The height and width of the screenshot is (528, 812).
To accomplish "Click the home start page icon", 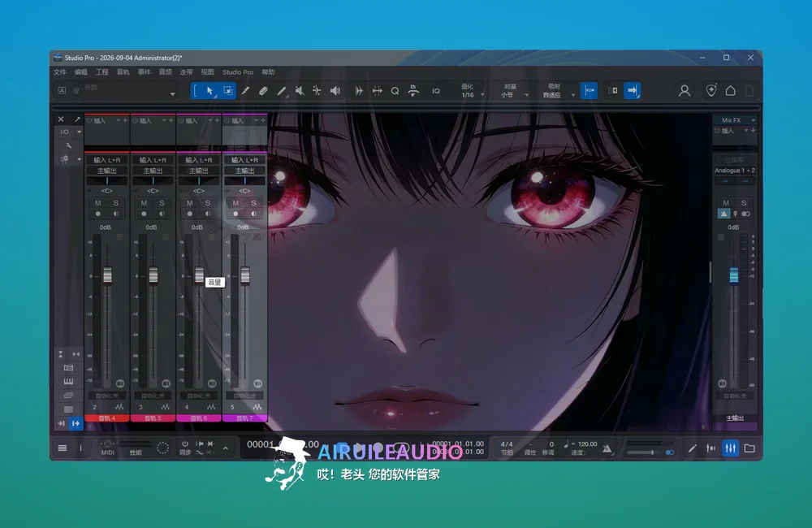I will pyautogui.click(x=730, y=91).
